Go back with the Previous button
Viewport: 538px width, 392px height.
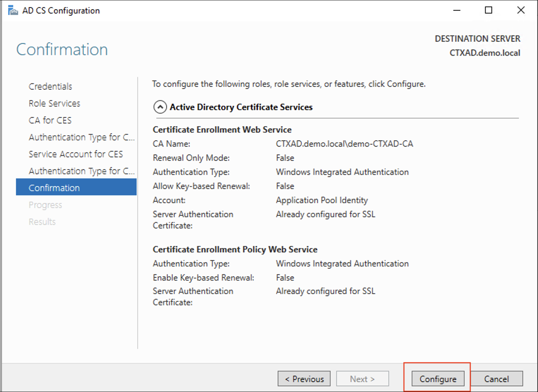tap(304, 379)
